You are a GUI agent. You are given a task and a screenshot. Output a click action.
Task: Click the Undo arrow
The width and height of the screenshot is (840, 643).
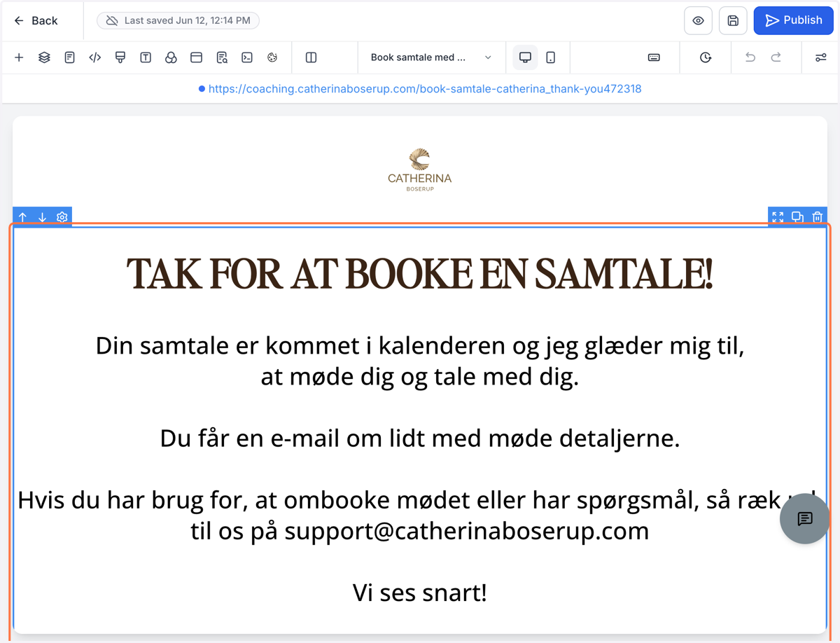(750, 57)
